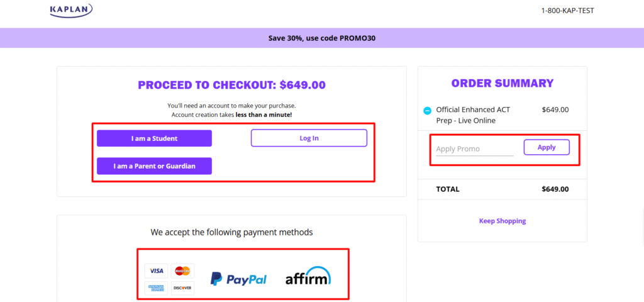
Task: Click the Visa card icon
Action: pyautogui.click(x=157, y=271)
